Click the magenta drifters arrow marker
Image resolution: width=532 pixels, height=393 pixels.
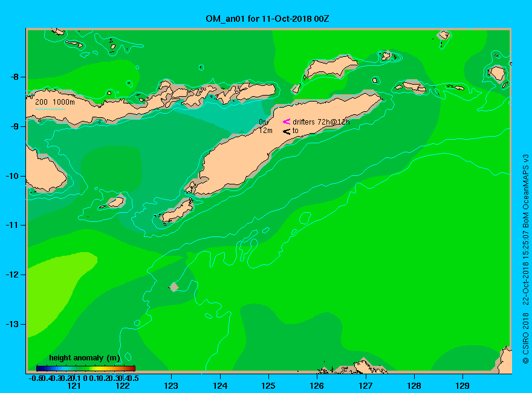pyautogui.click(x=287, y=122)
